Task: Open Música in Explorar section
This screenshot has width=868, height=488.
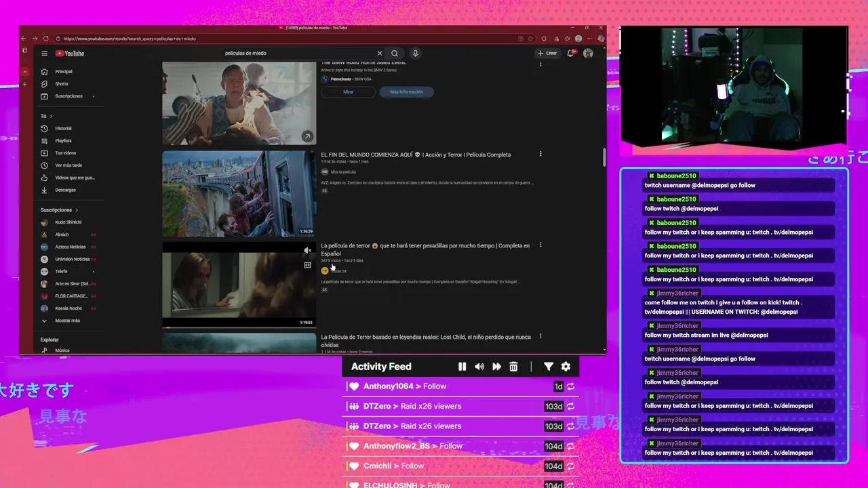Action: click(x=62, y=350)
